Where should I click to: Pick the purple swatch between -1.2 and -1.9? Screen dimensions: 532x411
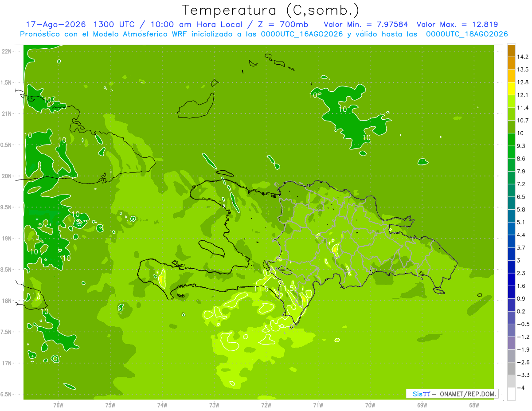pos(511,343)
